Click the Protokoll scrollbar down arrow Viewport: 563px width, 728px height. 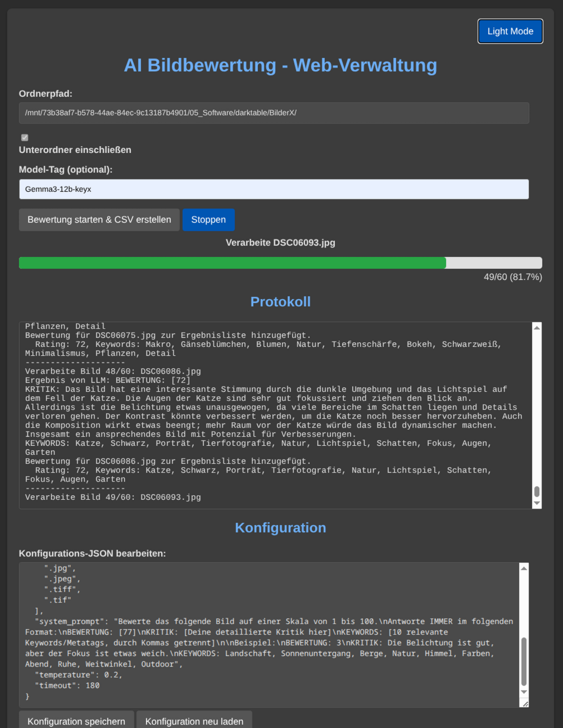coord(537,504)
